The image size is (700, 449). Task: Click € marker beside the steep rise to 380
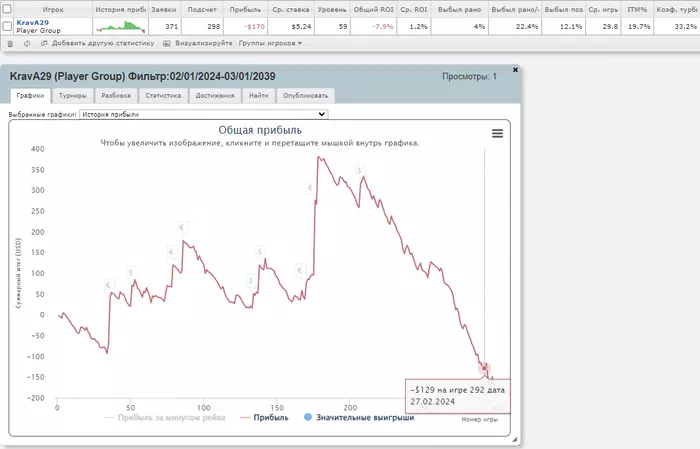tap(309, 188)
